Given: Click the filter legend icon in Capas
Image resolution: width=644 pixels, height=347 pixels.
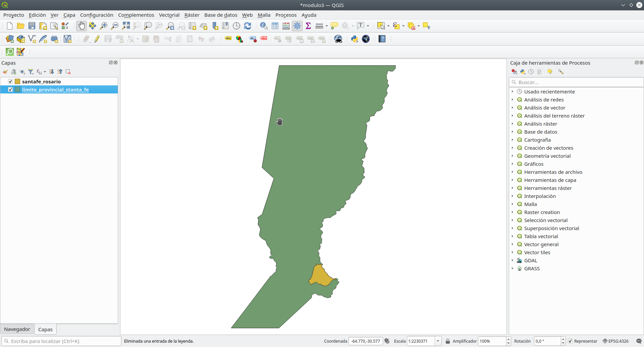Looking at the screenshot, I should [x=31, y=72].
